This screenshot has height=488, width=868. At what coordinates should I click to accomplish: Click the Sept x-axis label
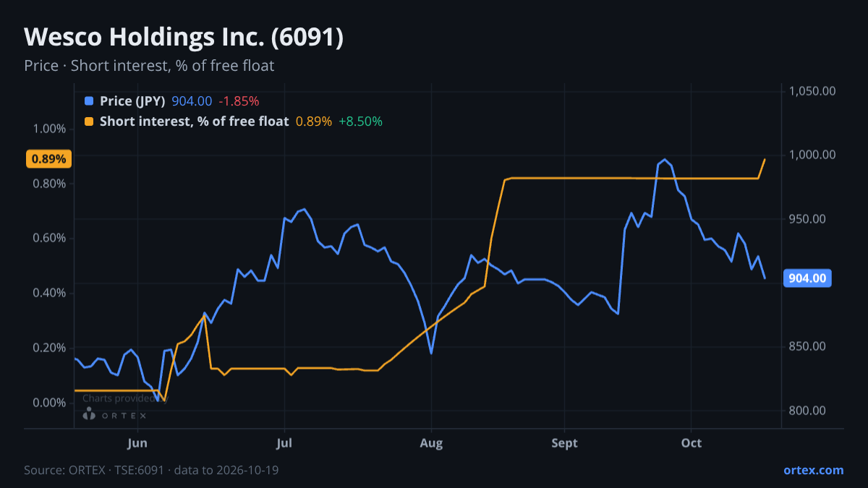[x=564, y=443]
